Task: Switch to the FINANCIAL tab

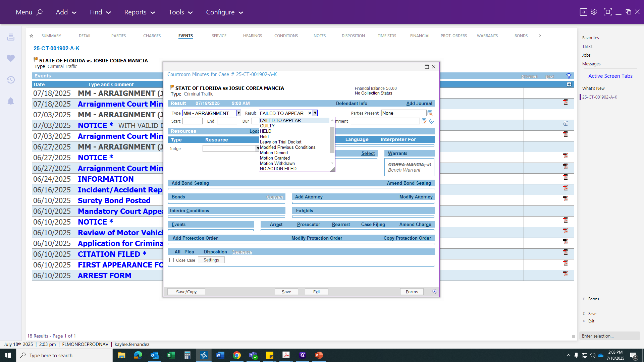Action: (x=420, y=36)
